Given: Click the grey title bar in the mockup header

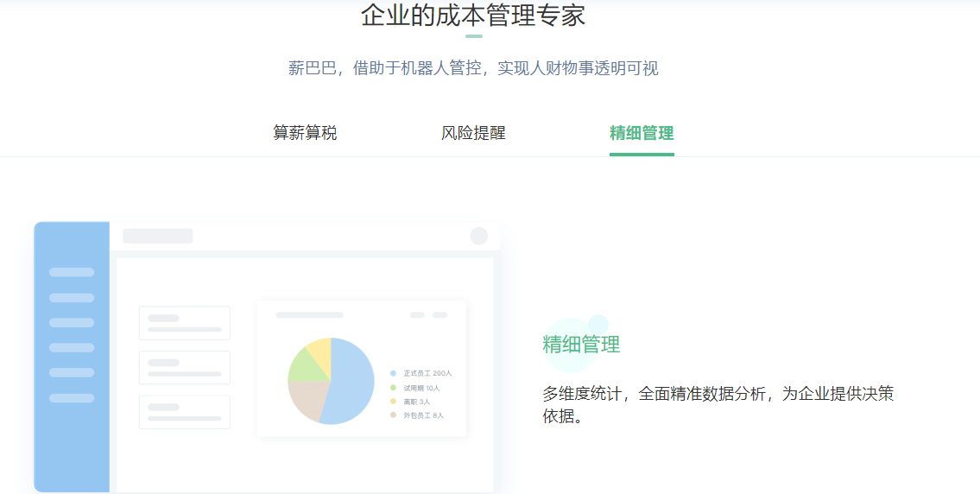Looking at the screenshot, I should [158, 236].
